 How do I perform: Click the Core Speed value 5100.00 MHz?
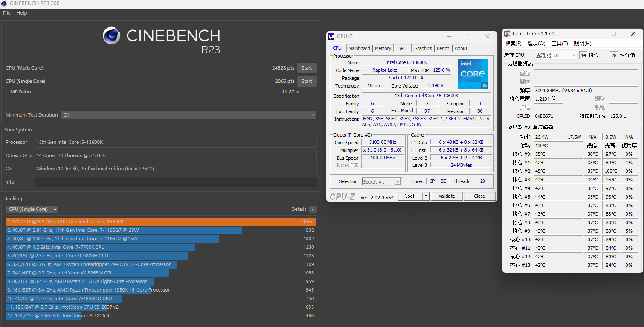click(x=383, y=143)
